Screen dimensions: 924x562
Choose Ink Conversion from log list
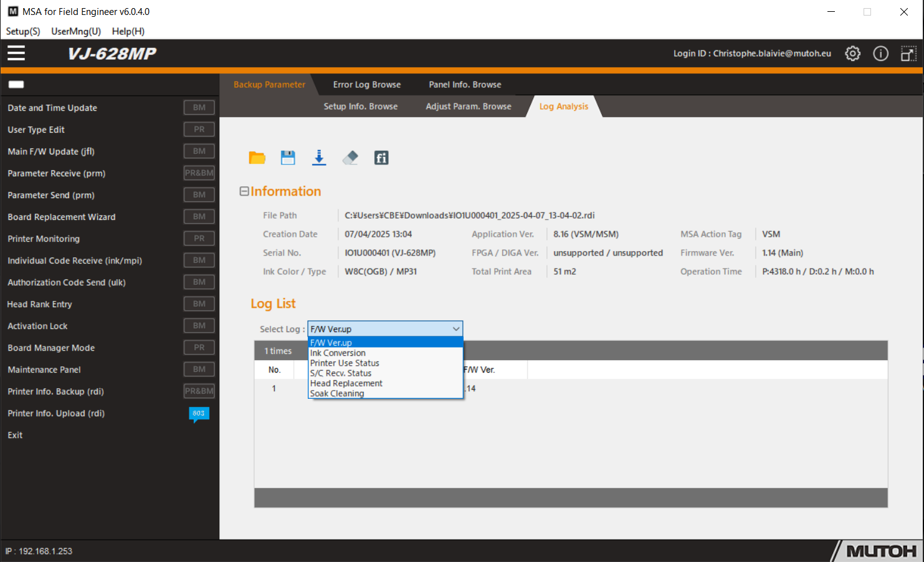tap(385, 353)
